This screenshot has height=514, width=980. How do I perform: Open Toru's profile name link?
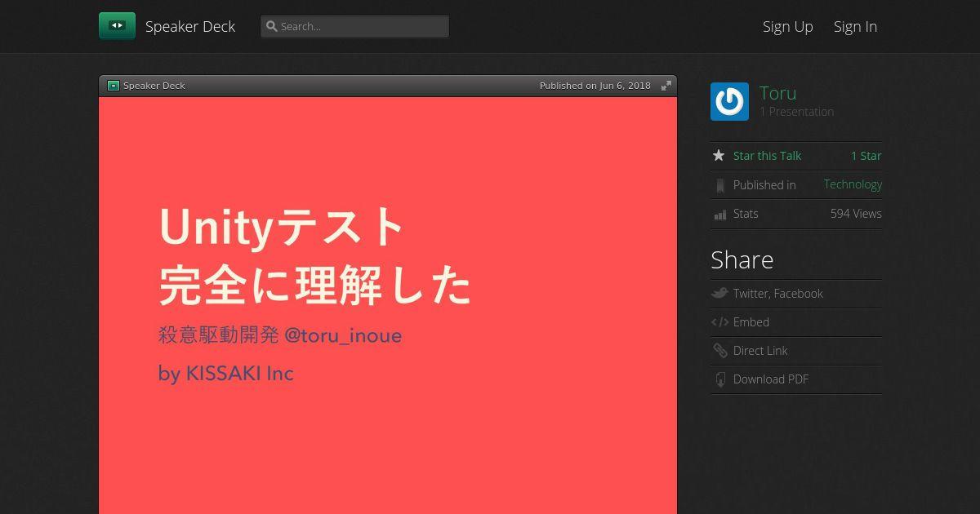point(777,93)
